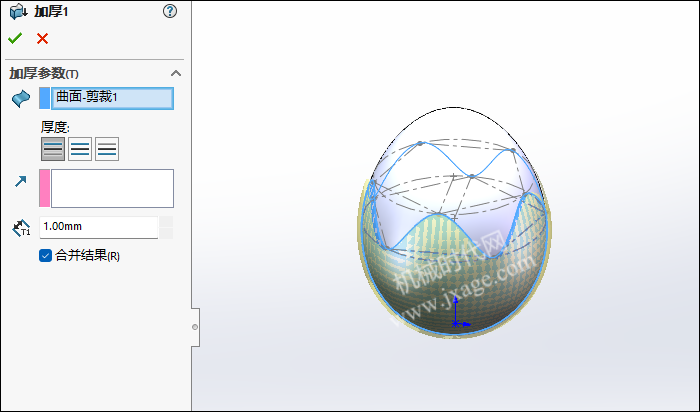
Task: Confirm the thicken feature with green checkmark
Action: (x=15, y=38)
